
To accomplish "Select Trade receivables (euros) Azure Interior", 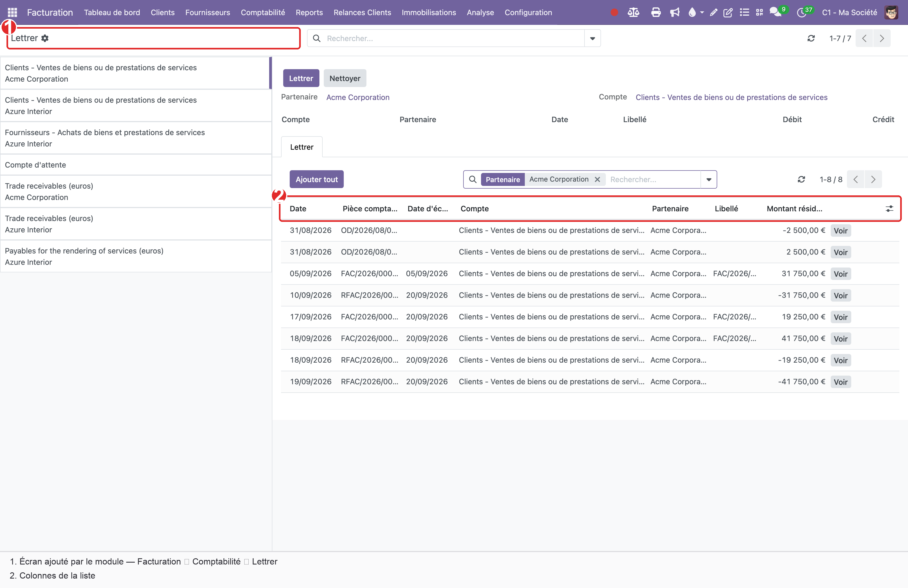I will click(x=136, y=224).
